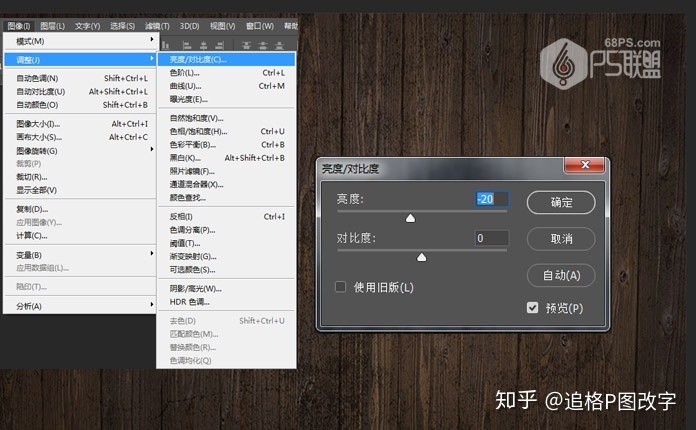Select 曝光度(E)... exposure entry
This screenshot has height=430, width=696.
tap(226, 99)
